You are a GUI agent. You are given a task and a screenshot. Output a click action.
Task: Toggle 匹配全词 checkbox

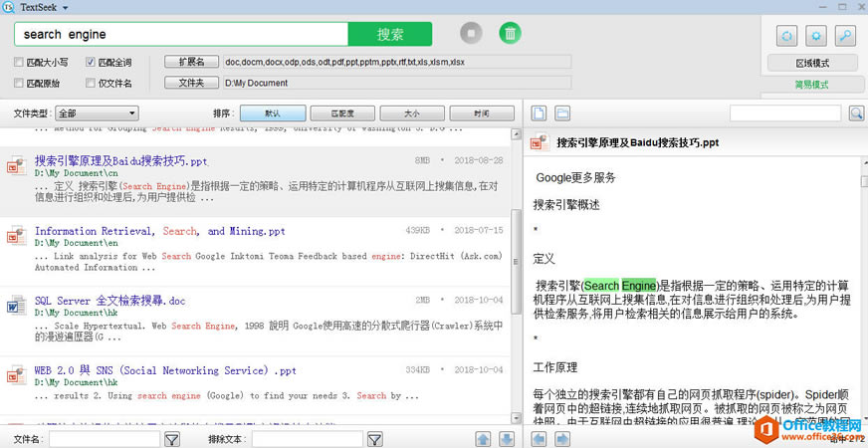[91, 63]
